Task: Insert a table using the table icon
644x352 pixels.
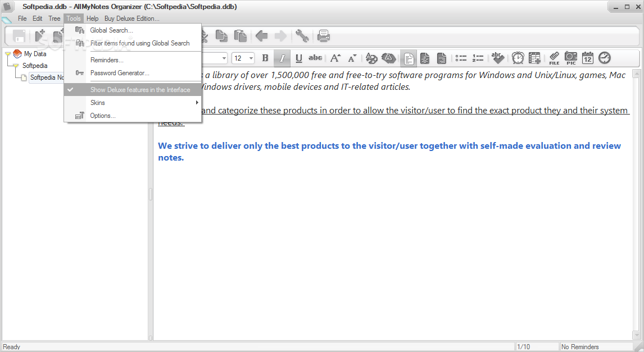Action: (x=534, y=58)
